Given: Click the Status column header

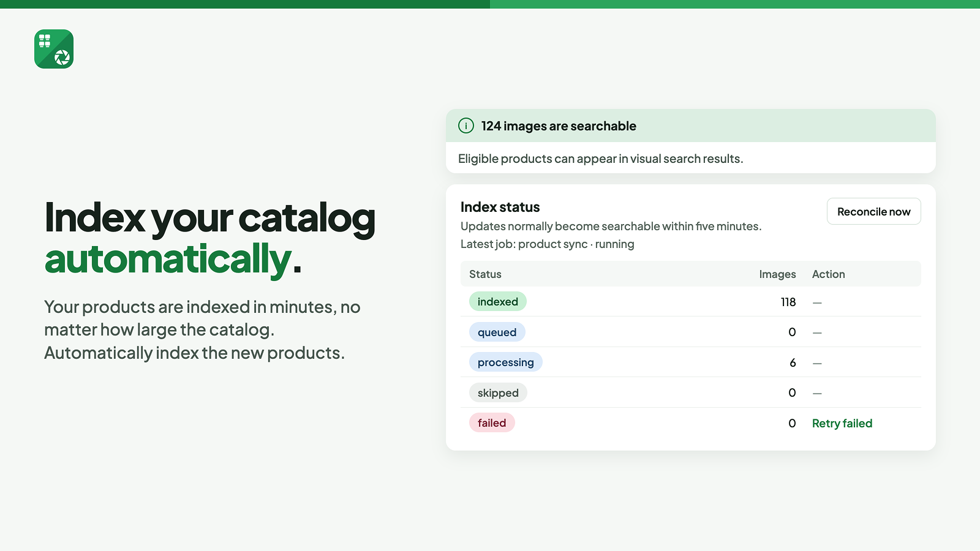Looking at the screenshot, I should coord(485,274).
